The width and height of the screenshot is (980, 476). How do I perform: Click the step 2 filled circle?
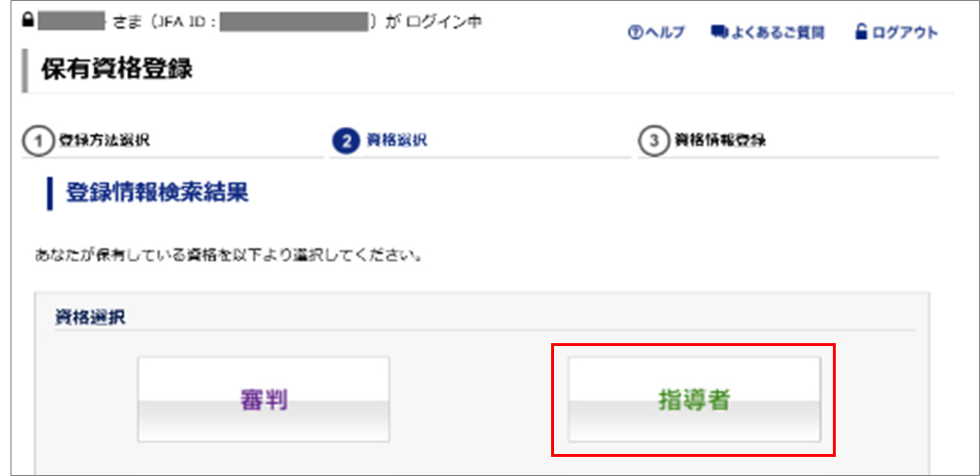[x=345, y=141]
